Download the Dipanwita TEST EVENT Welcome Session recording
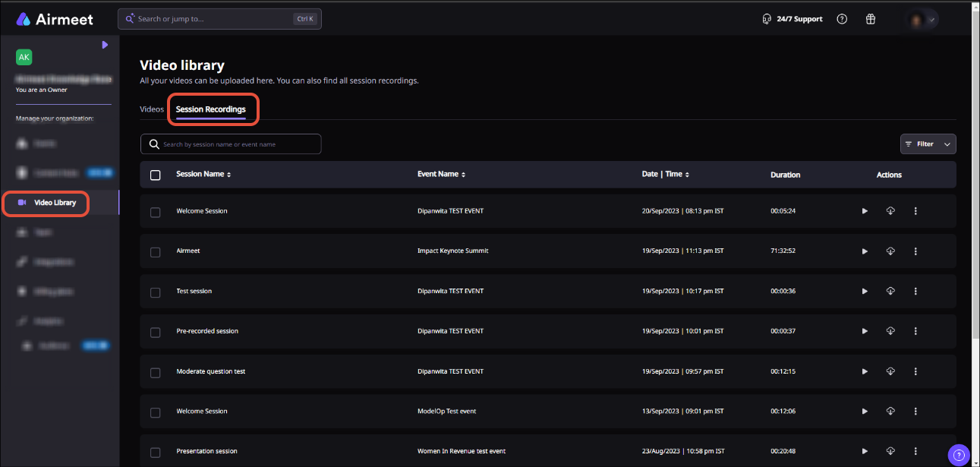The image size is (980, 467). click(890, 211)
